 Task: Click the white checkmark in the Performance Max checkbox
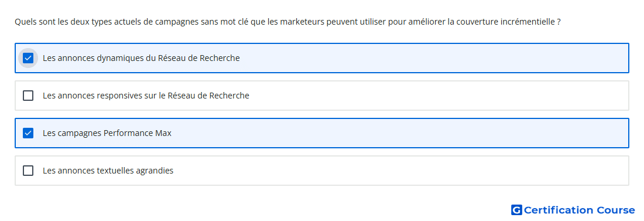pos(28,133)
